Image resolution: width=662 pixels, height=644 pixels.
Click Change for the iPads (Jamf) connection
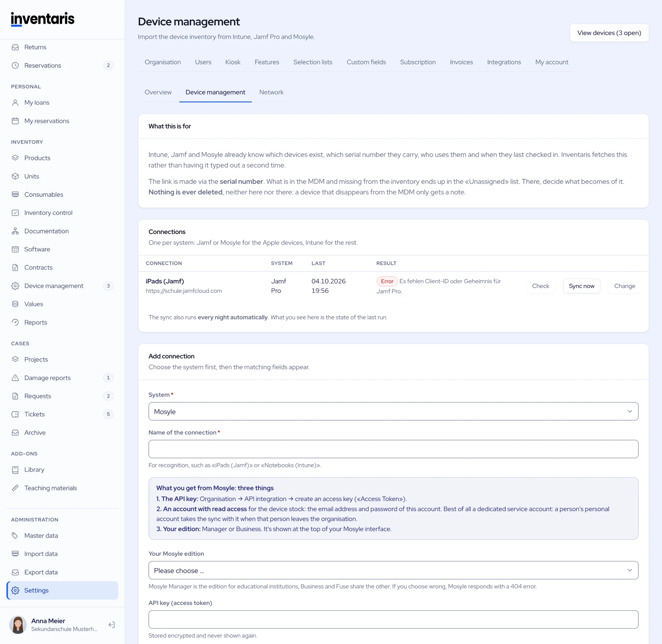(624, 286)
